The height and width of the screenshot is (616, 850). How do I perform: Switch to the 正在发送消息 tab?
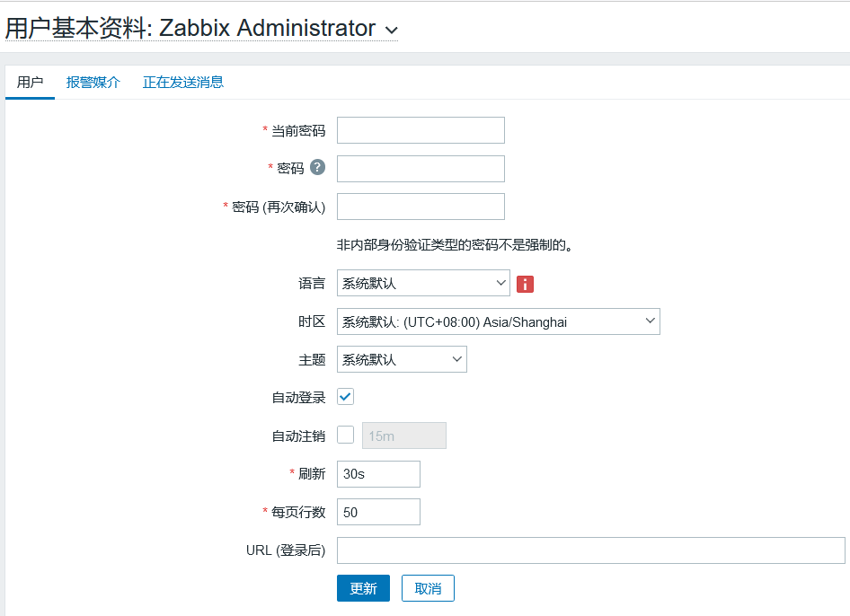[x=183, y=83]
